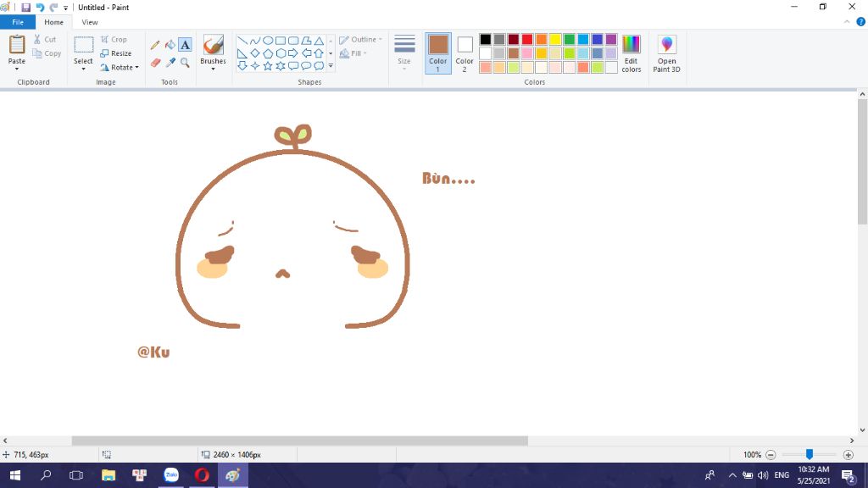The height and width of the screenshot is (488, 868).
Task: Choose the Five-point star shape
Action: pos(267,66)
